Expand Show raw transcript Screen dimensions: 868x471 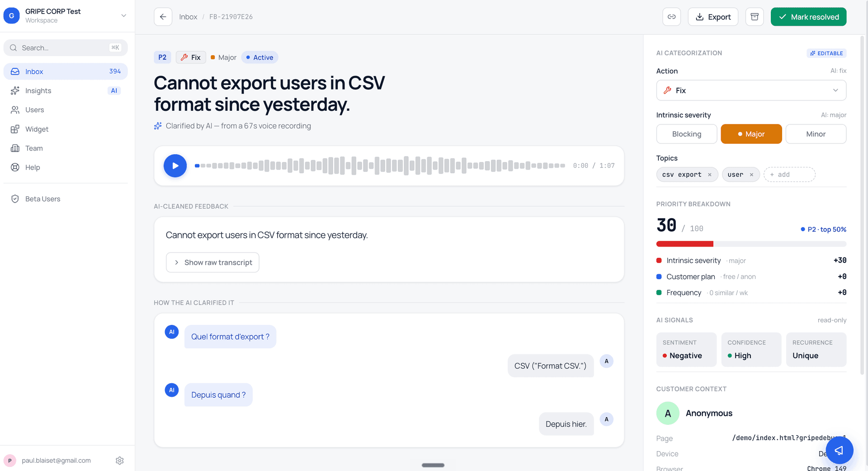coord(212,262)
